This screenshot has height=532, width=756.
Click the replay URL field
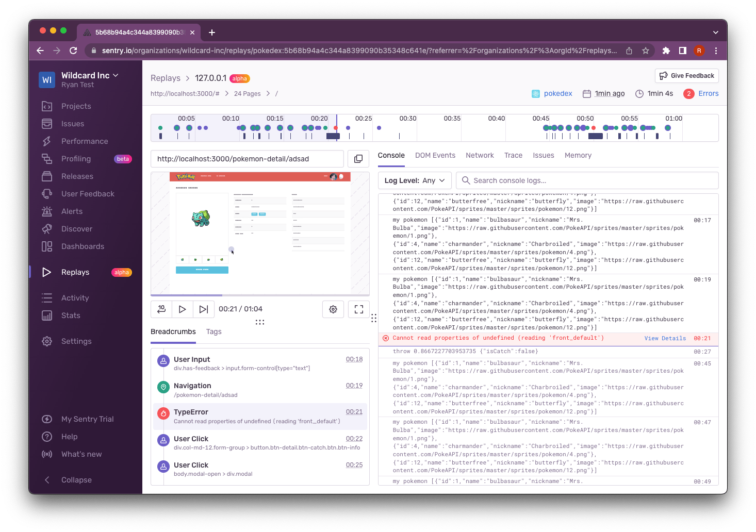coord(247,159)
